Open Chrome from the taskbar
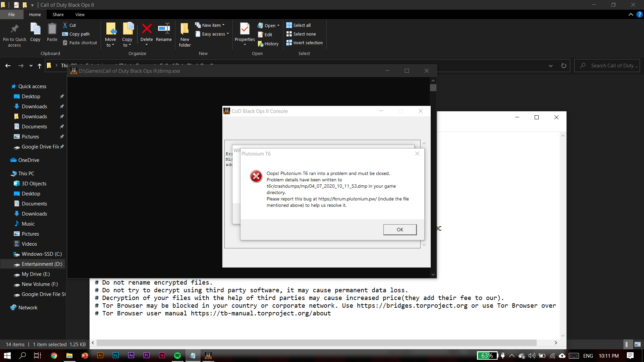Screen dimensions: 644x362 (54, 356)
